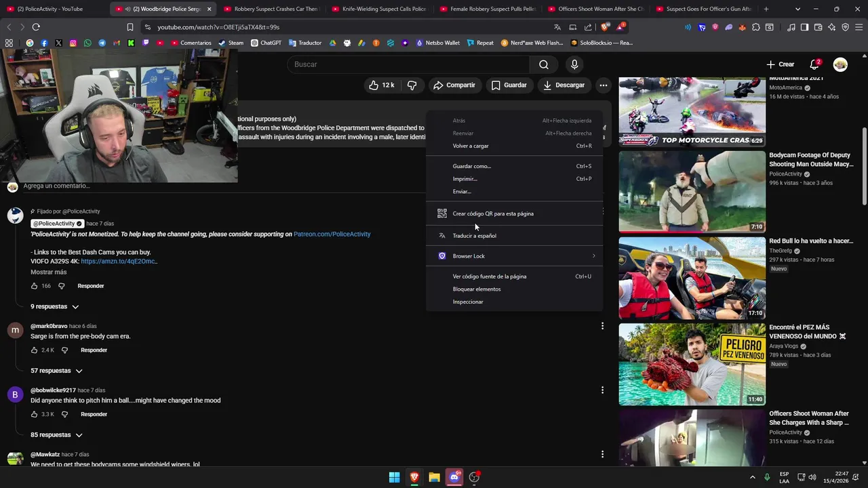Click the share icon in address bar
The width and height of the screenshot is (868, 488).
(588, 27)
